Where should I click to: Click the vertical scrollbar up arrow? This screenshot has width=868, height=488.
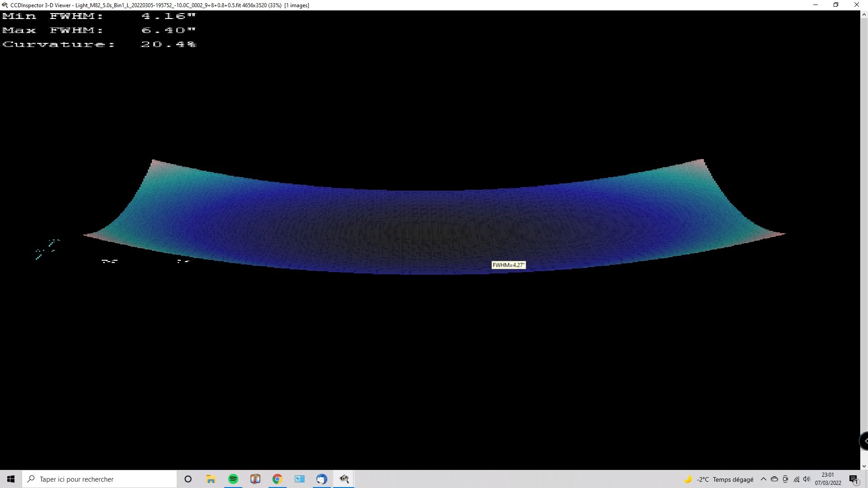tap(864, 14)
